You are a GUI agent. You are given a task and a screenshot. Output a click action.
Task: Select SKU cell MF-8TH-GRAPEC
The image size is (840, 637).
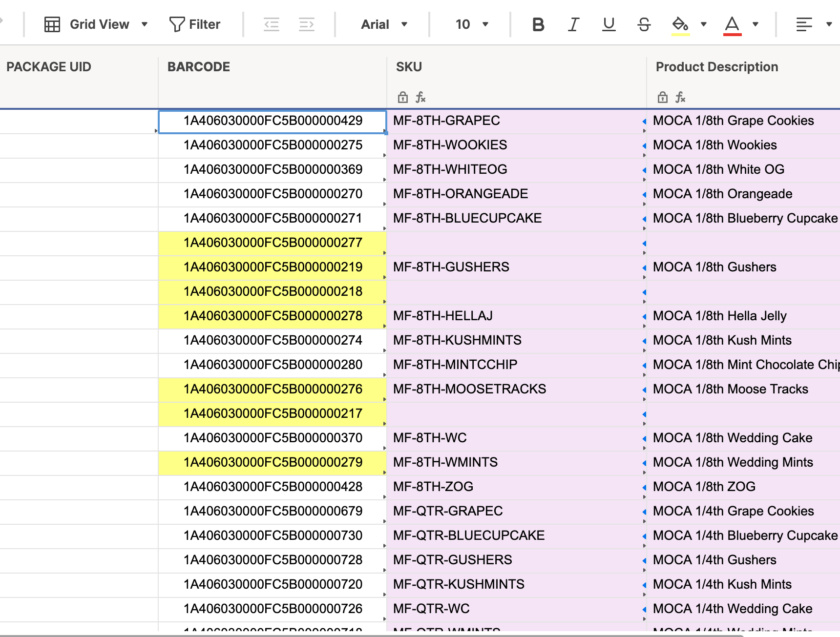[x=517, y=121]
